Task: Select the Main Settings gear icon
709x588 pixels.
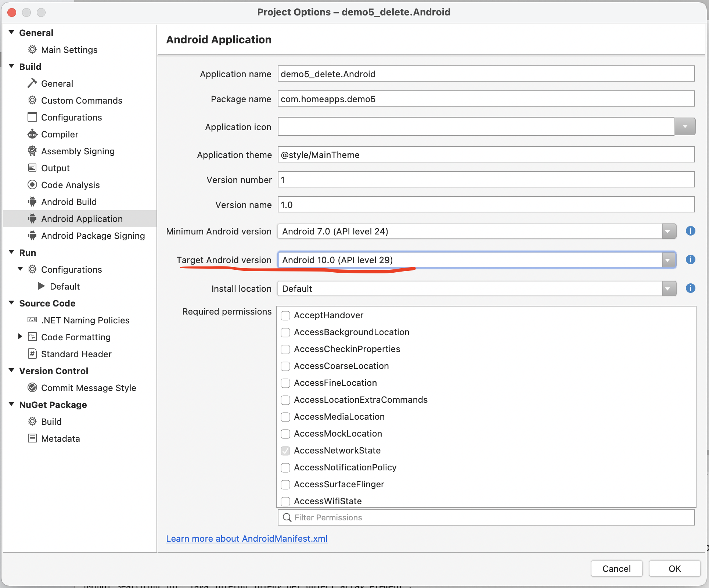Action: (32, 49)
